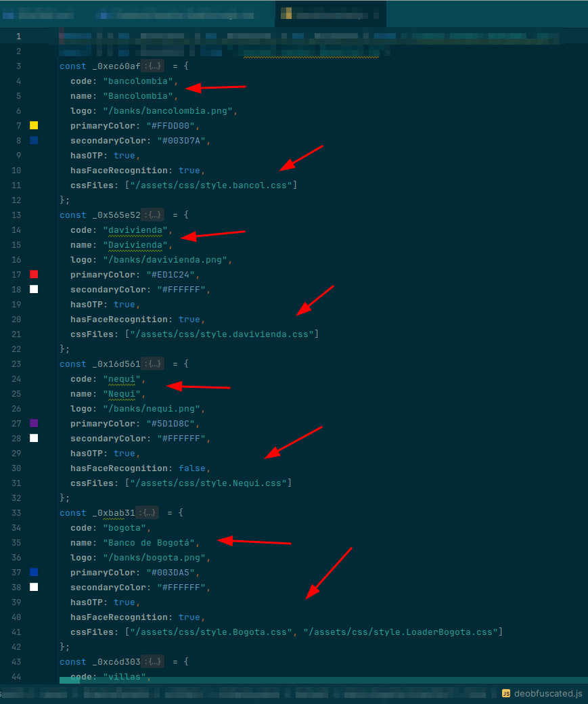The width and height of the screenshot is (588, 704).
Task: Click "/assets/css/style.Bogota.css" string
Action: 211,632
